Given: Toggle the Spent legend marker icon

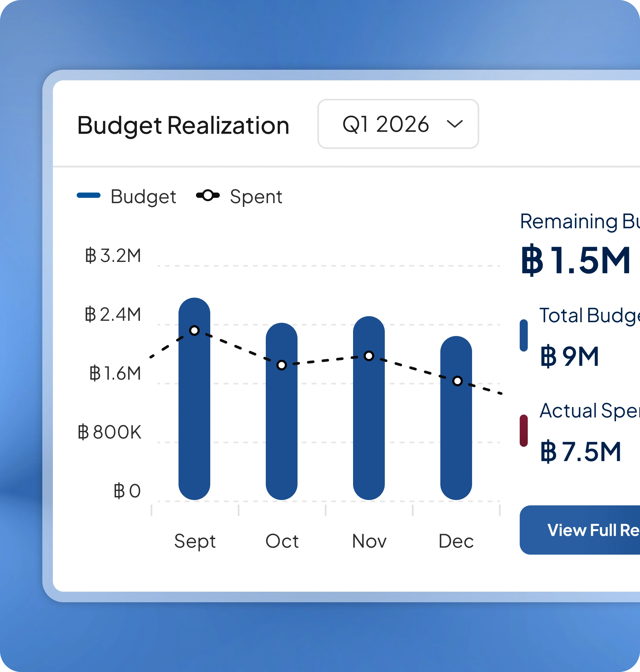Looking at the screenshot, I should (208, 195).
